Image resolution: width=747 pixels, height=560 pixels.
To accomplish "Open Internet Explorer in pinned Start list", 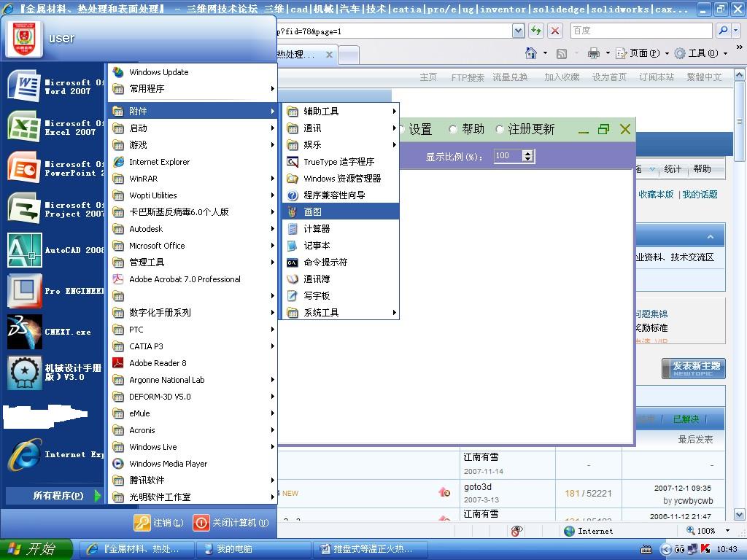I will 55,454.
